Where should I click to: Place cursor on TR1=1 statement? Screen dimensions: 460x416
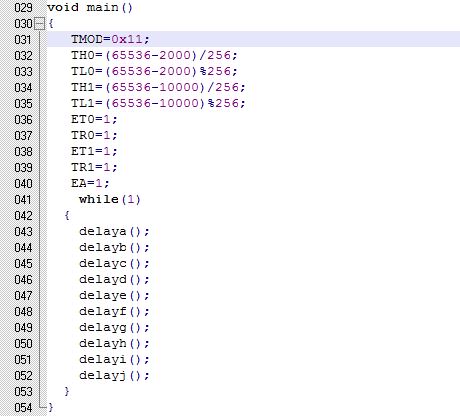(x=94, y=167)
